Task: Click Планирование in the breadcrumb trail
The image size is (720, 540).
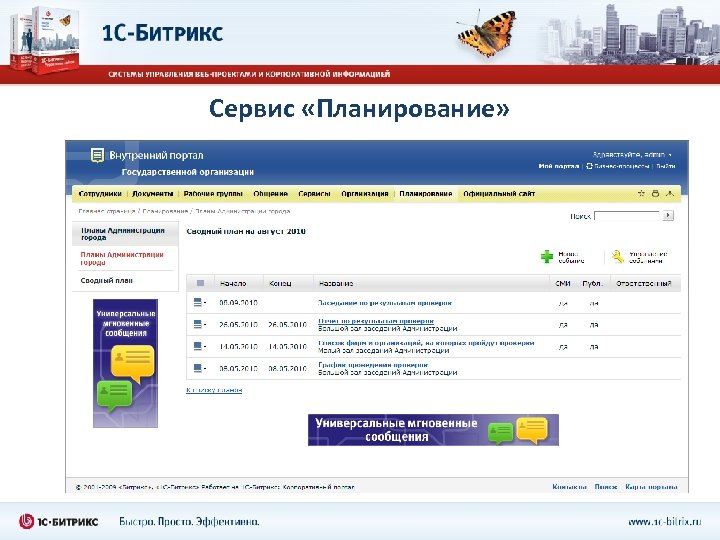Action: pyautogui.click(x=165, y=211)
